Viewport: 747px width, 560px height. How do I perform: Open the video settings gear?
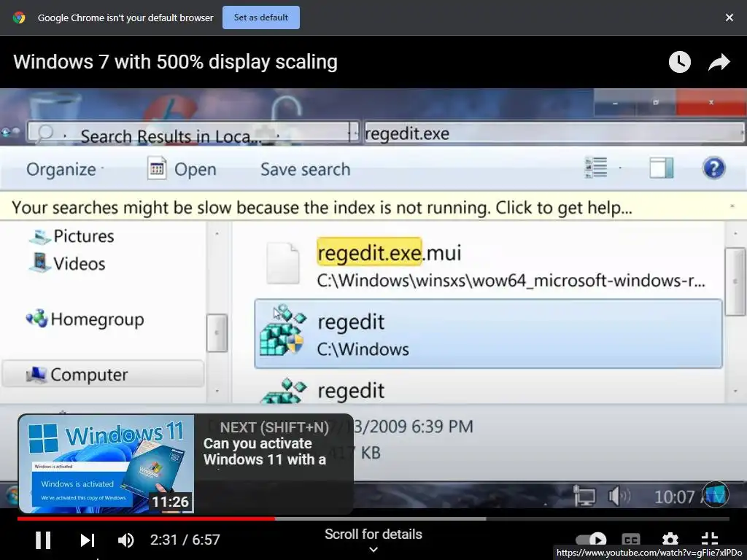[670, 540]
